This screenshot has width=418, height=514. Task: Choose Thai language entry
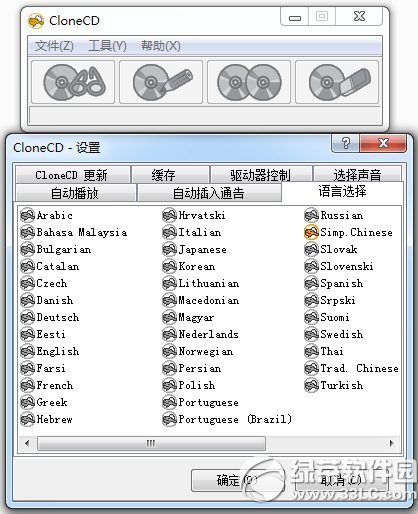point(332,351)
